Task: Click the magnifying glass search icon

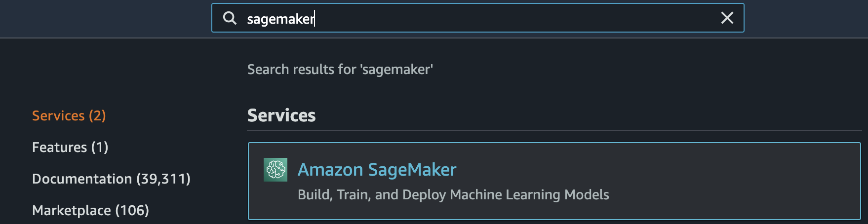Action: (x=230, y=18)
